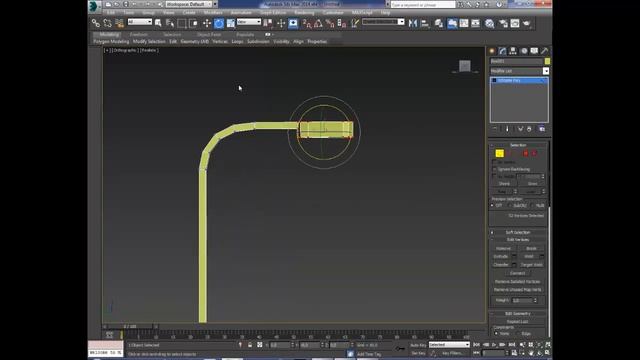Toggle the By Vertex checkbox
The width and height of the screenshot is (640, 360).
(495, 162)
